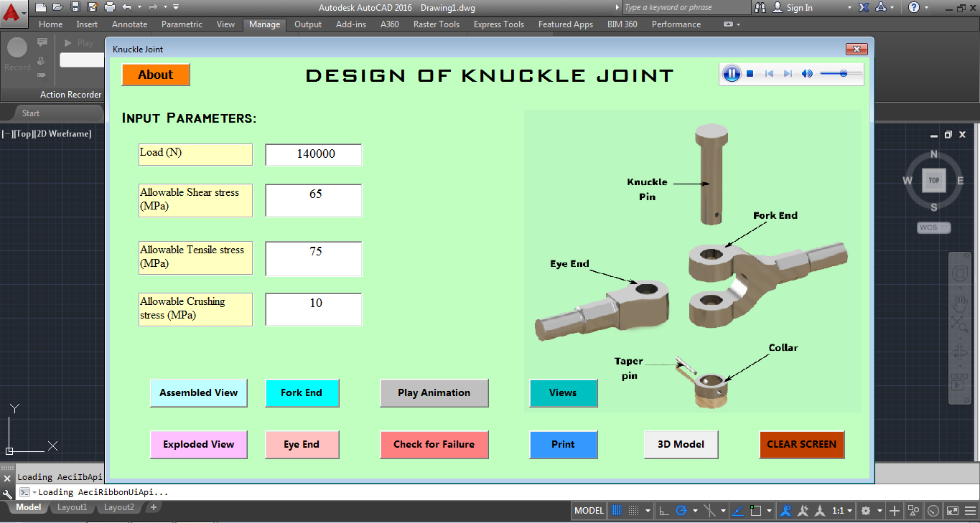
Task: Open the Sign In dropdown arrow
Action: coord(849,7)
